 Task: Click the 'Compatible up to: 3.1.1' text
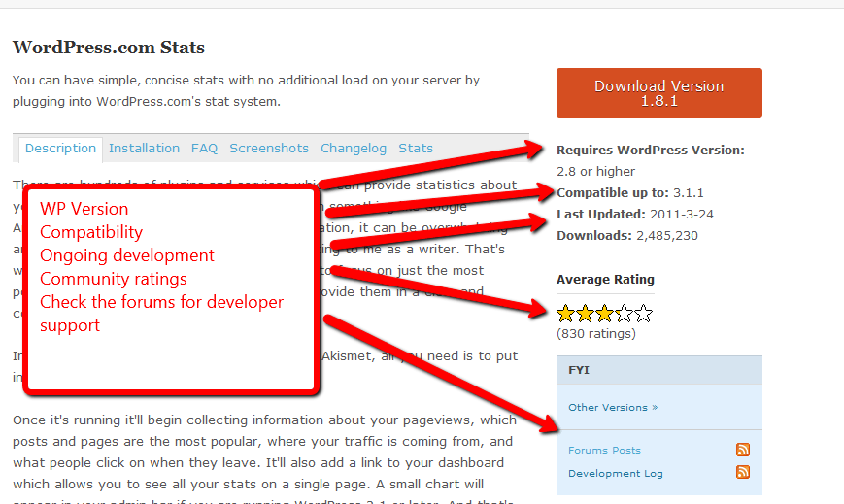pyautogui.click(x=630, y=193)
